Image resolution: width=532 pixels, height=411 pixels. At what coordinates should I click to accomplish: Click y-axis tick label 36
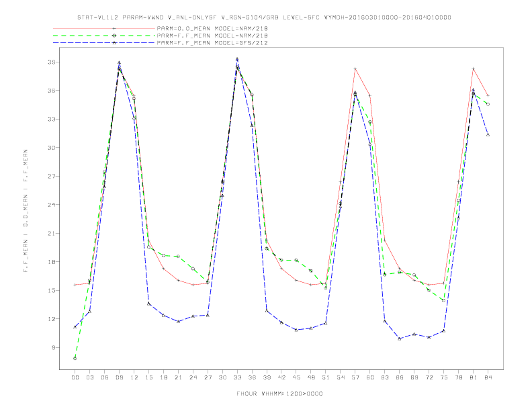pyautogui.click(x=52, y=91)
